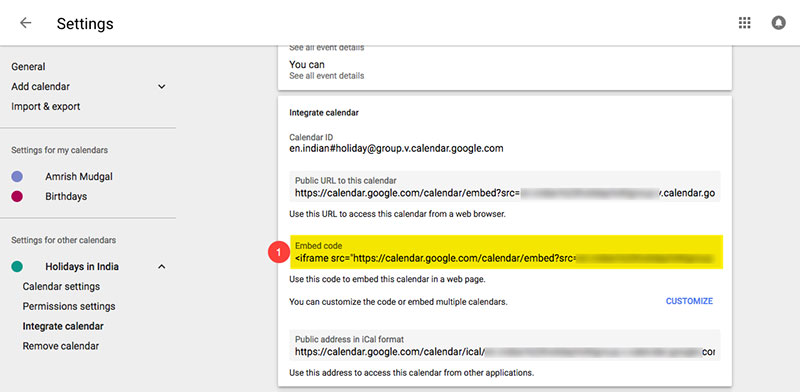Click the Public URL to this calendar field
The width and height of the screenshot is (800, 392).
pos(505,187)
